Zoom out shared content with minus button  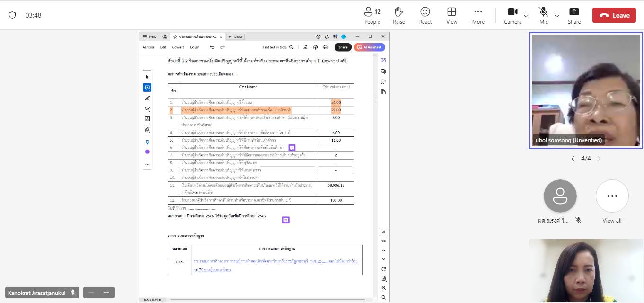pyautogui.click(x=91, y=293)
